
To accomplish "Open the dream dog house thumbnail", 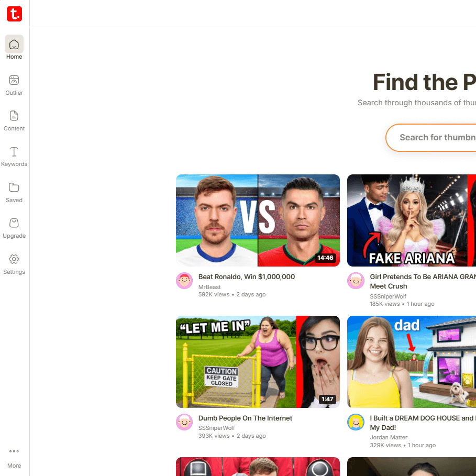I will point(411,362).
